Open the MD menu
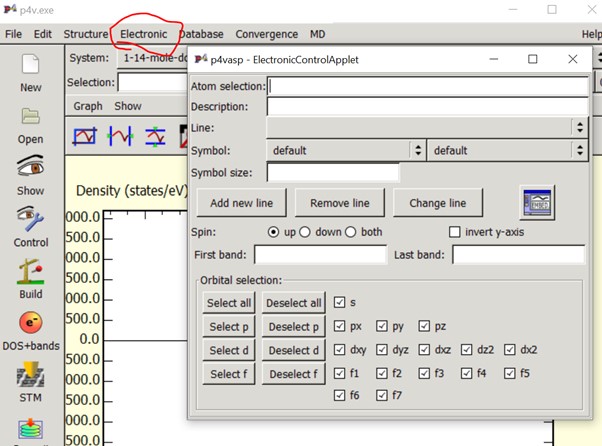Screen dimensions: 602x446 [x=318, y=34]
